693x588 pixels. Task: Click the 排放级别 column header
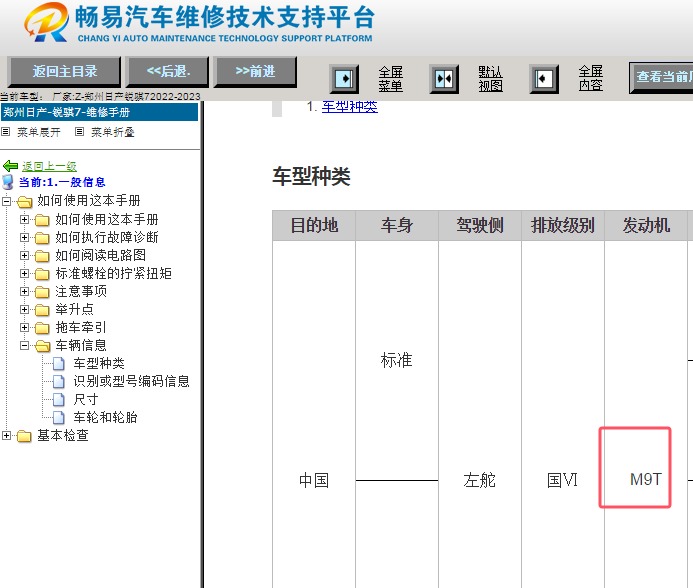(x=563, y=225)
